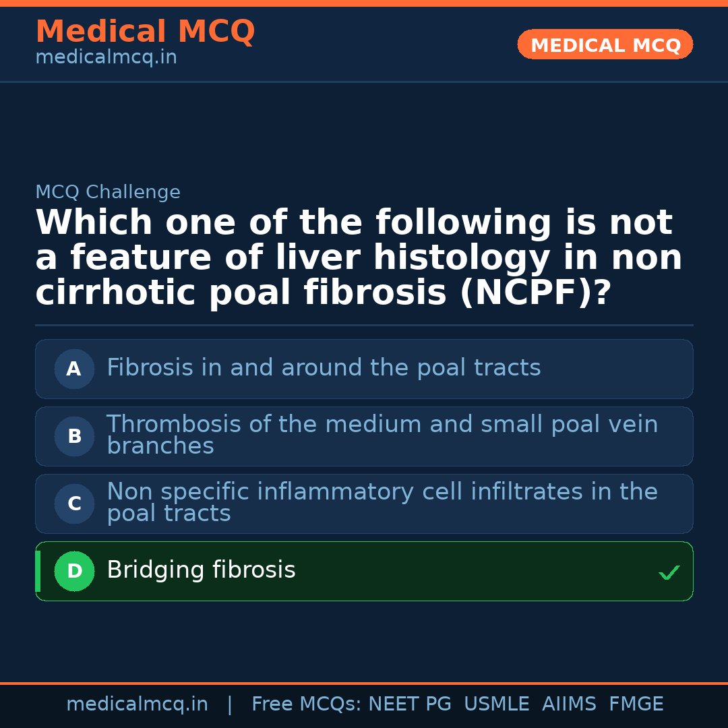
Task: Open the medicalmcq.in link in the footer
Action: pyautogui.click(x=137, y=704)
